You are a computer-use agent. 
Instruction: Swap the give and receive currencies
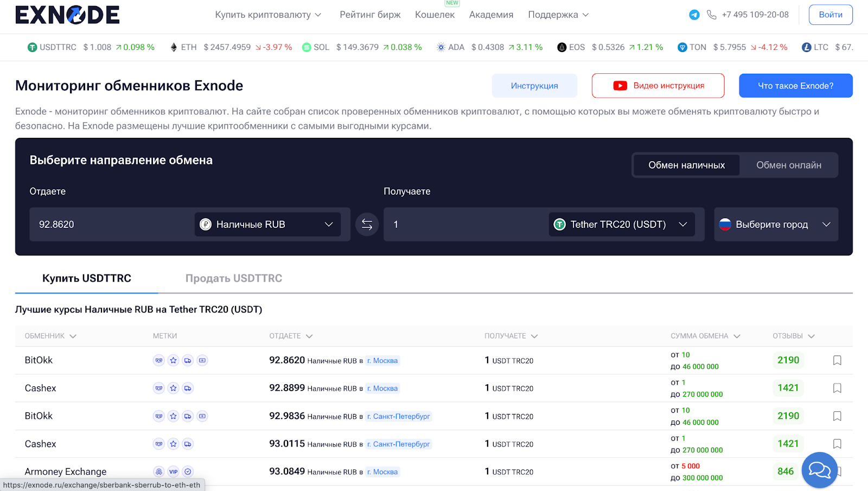click(367, 224)
